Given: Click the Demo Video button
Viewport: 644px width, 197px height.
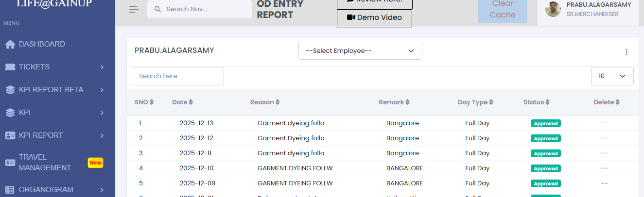Looking at the screenshot, I should click(x=374, y=18).
